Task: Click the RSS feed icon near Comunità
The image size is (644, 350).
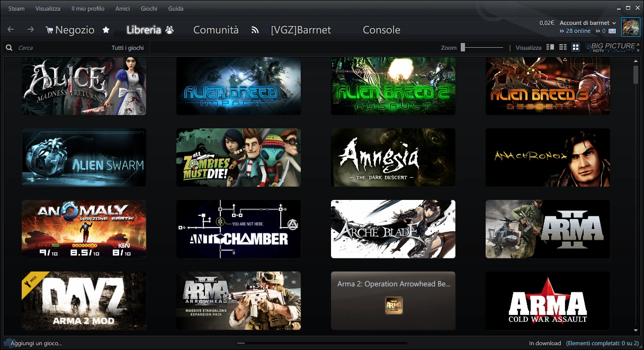Action: (255, 30)
